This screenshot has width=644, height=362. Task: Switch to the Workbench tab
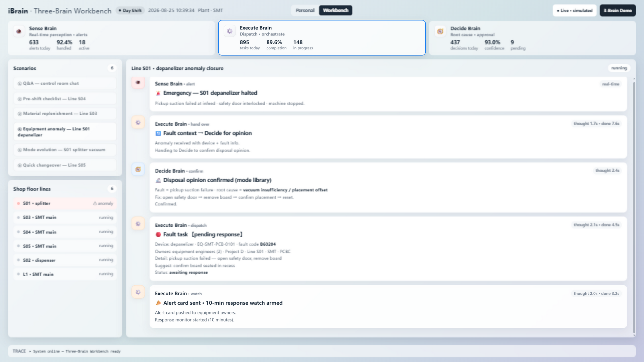click(x=335, y=10)
